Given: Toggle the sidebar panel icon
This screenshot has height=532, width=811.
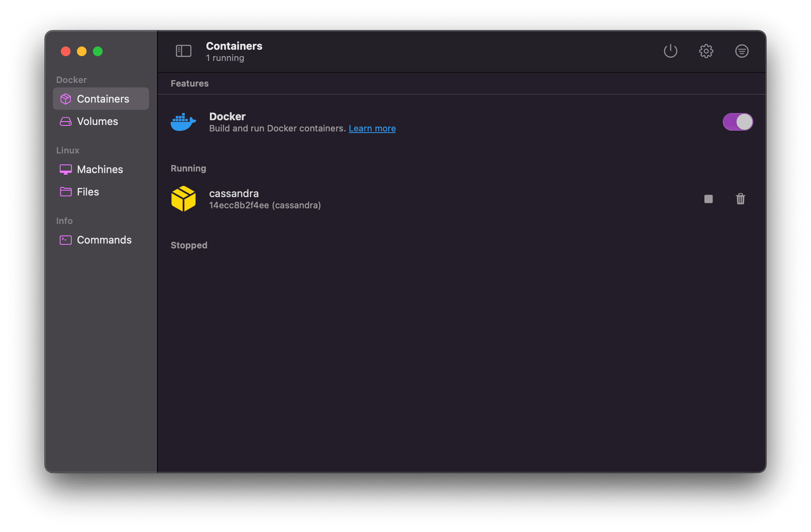Looking at the screenshot, I should pos(183,51).
